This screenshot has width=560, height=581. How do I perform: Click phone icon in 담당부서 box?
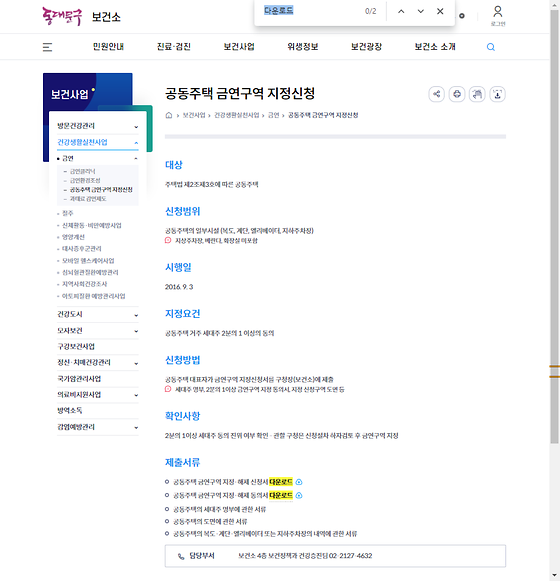[181, 556]
